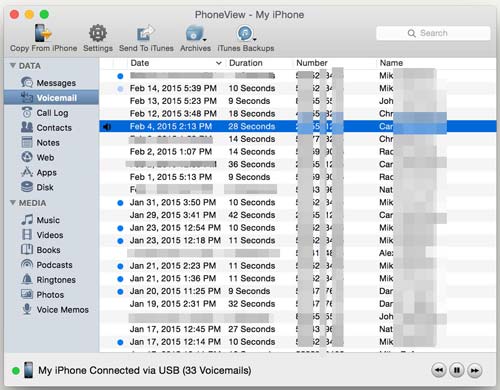Click speaker icon on Feb 4 row
The height and width of the screenshot is (390, 500).
(x=107, y=127)
